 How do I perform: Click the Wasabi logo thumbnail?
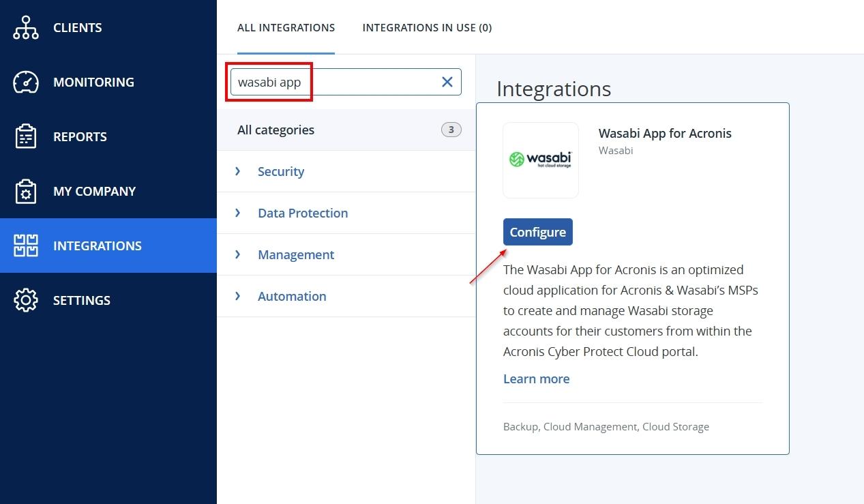tap(541, 160)
